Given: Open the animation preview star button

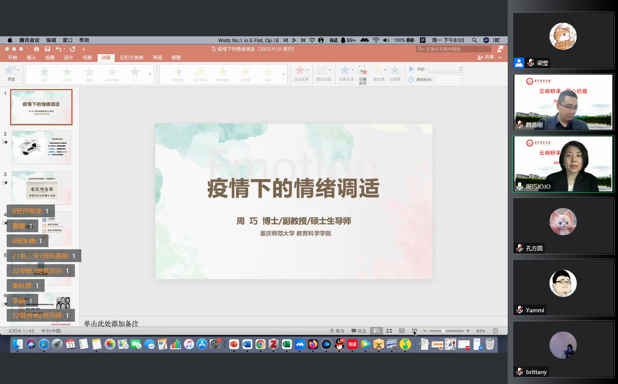Looking at the screenshot, I should pos(10,73).
